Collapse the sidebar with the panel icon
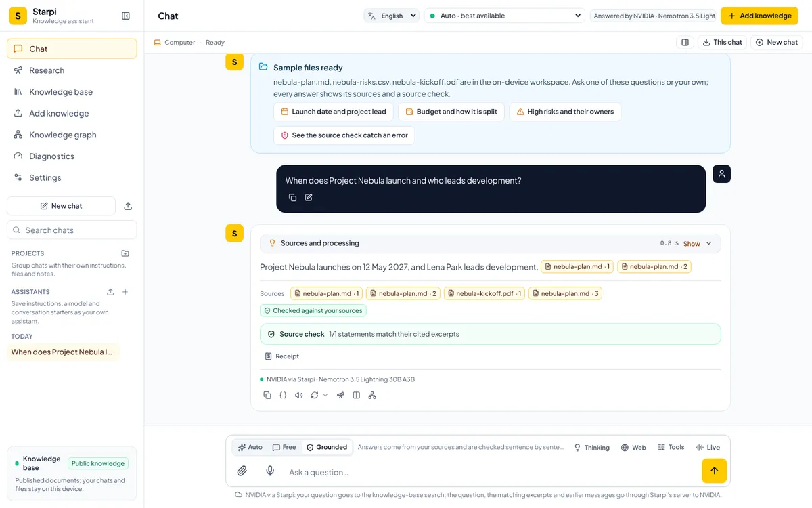 (x=126, y=16)
